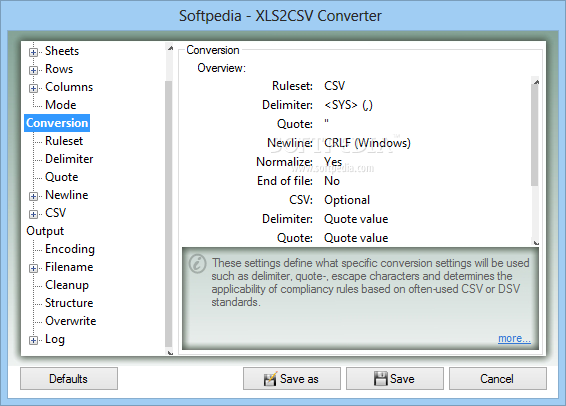
Task: Select the Rows tree item
Action: [x=59, y=69]
